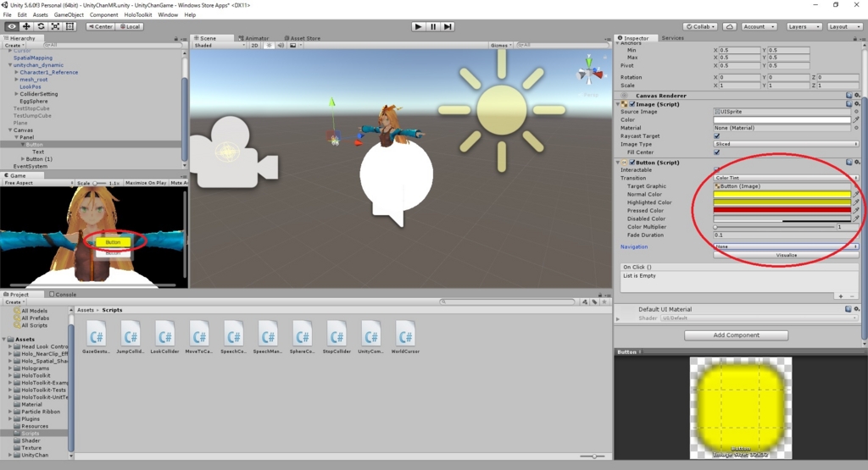868x470 pixels.
Task: Toggle pivot Center mode button
Action: [x=100, y=26]
